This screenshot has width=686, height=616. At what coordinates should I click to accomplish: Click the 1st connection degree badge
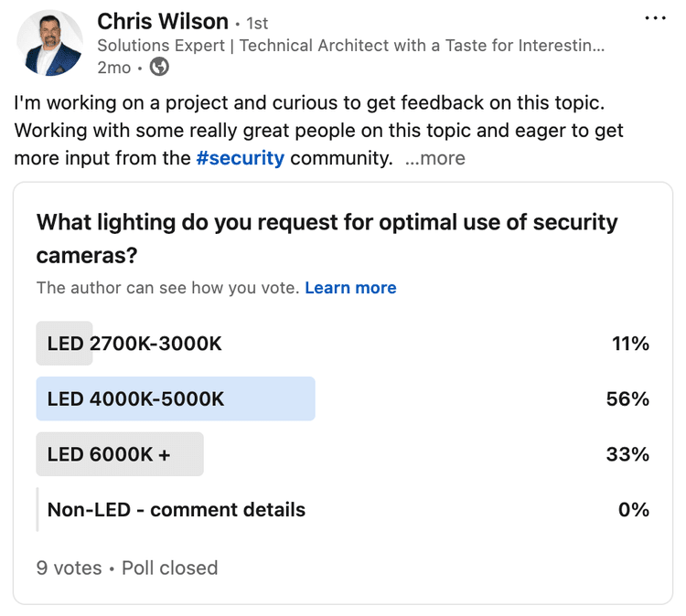257,23
